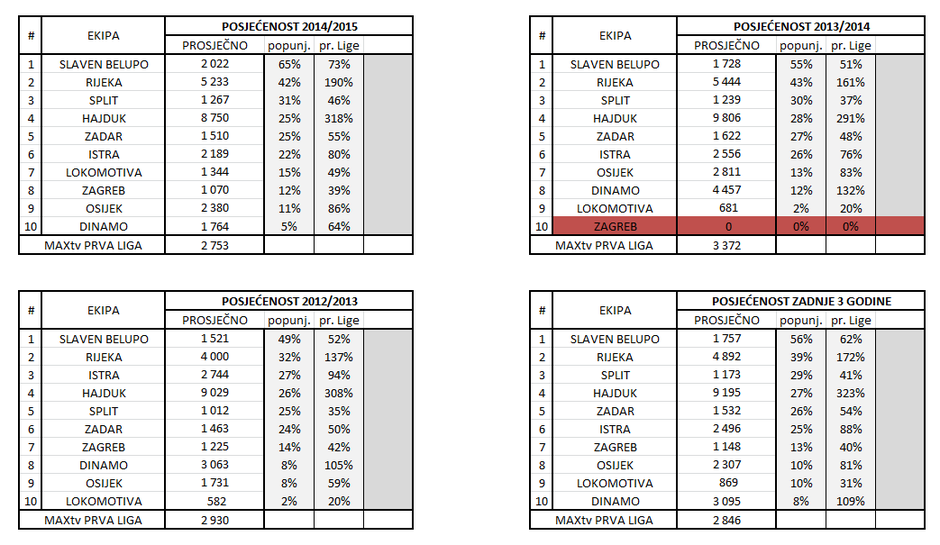The image size is (940, 545).
Task: Click the POSJEĆENOST 2014/2015 header cell
Action: (x=288, y=26)
